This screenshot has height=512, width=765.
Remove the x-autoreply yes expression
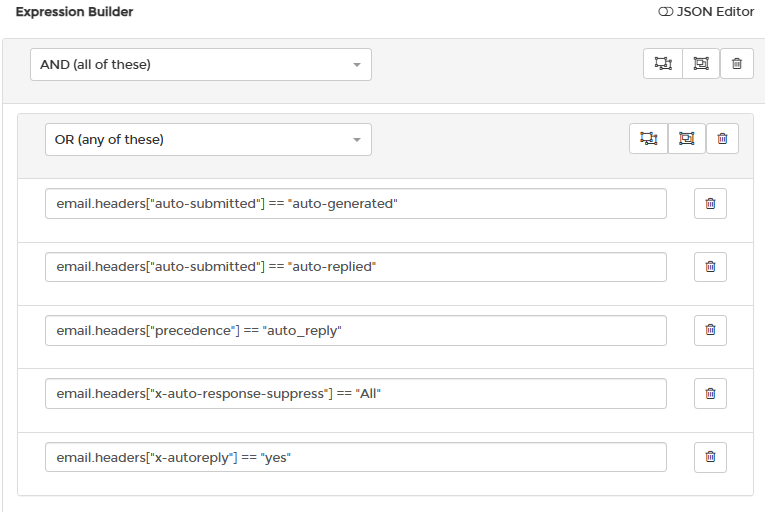710,457
